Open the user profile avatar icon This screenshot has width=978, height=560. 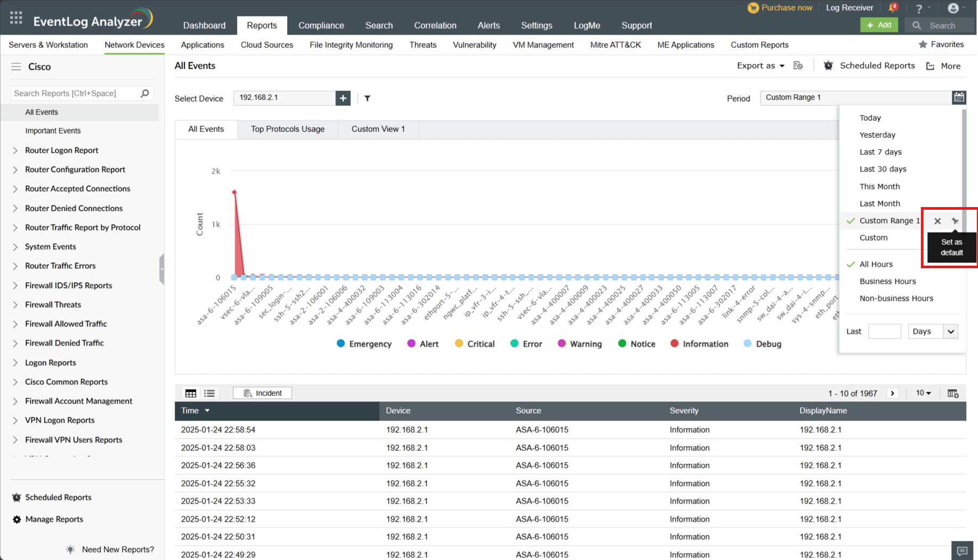click(953, 9)
